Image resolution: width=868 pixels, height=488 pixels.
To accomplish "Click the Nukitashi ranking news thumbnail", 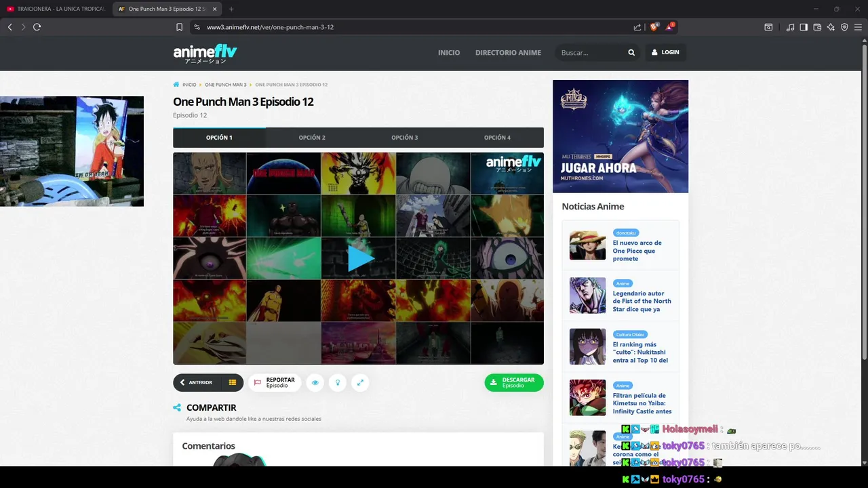I will tap(587, 346).
